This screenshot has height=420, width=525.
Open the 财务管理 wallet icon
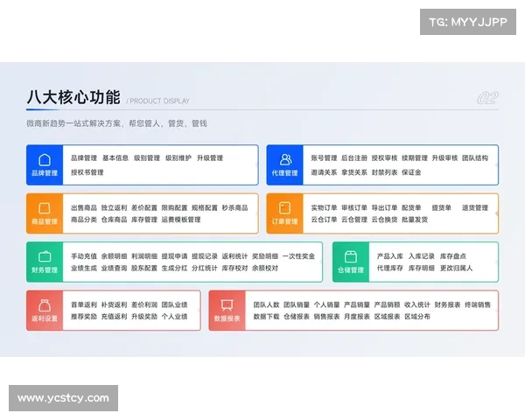click(44, 256)
